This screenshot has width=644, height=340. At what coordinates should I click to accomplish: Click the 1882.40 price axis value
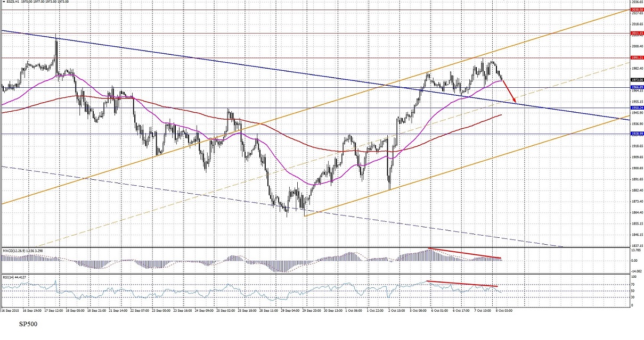tap(637, 190)
